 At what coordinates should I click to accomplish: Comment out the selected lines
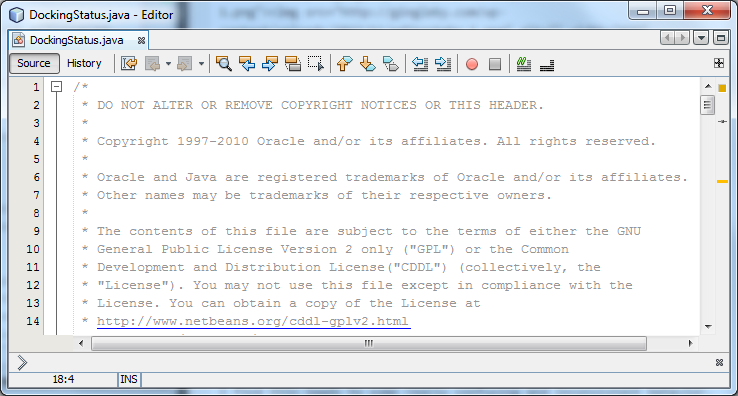point(524,64)
